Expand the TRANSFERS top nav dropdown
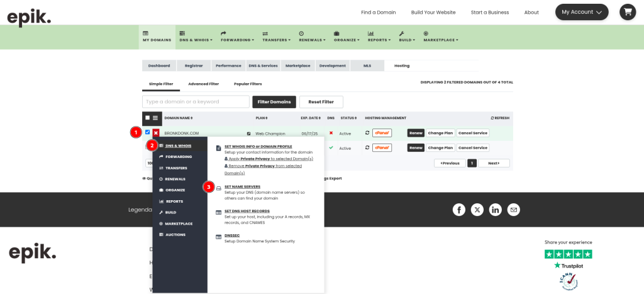 coord(277,37)
